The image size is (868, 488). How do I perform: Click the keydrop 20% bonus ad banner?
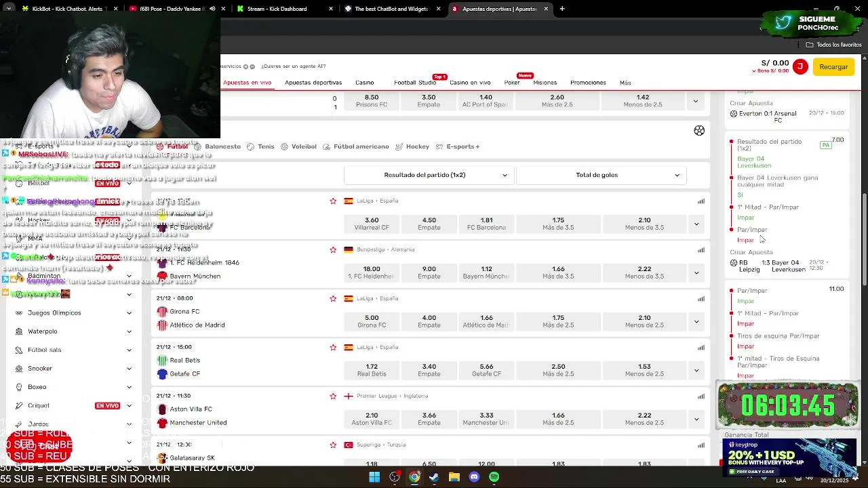pyautogui.click(x=789, y=457)
